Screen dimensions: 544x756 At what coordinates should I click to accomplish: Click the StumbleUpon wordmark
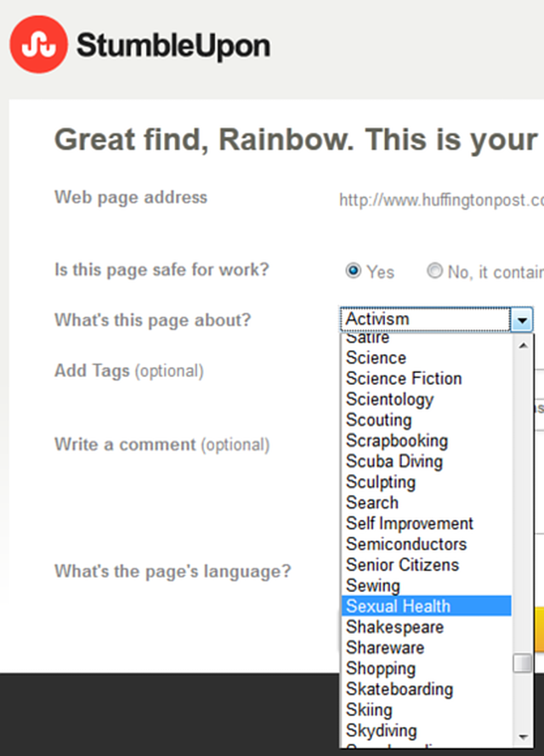click(173, 46)
